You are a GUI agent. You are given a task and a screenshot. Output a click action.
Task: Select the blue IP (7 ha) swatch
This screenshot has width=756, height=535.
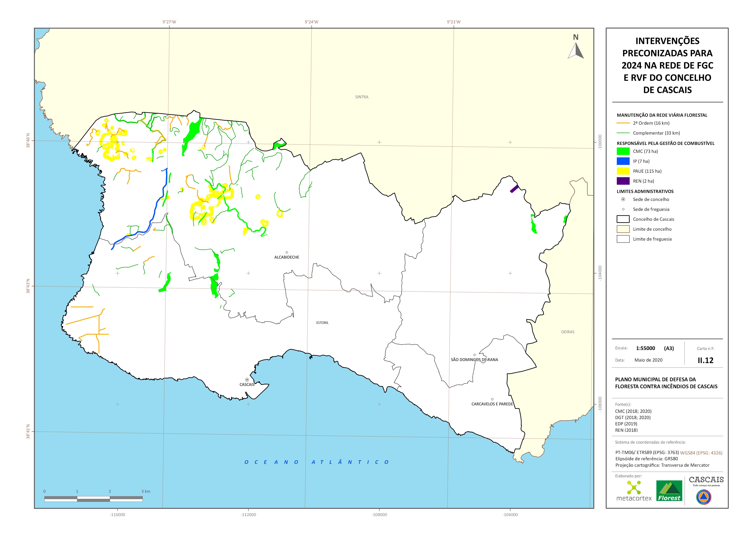point(623,161)
